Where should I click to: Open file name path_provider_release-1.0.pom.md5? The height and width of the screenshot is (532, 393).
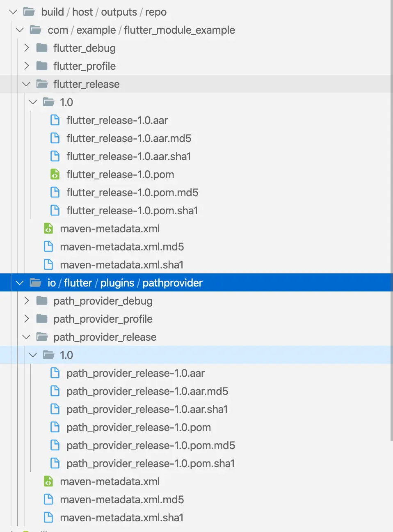point(151,446)
